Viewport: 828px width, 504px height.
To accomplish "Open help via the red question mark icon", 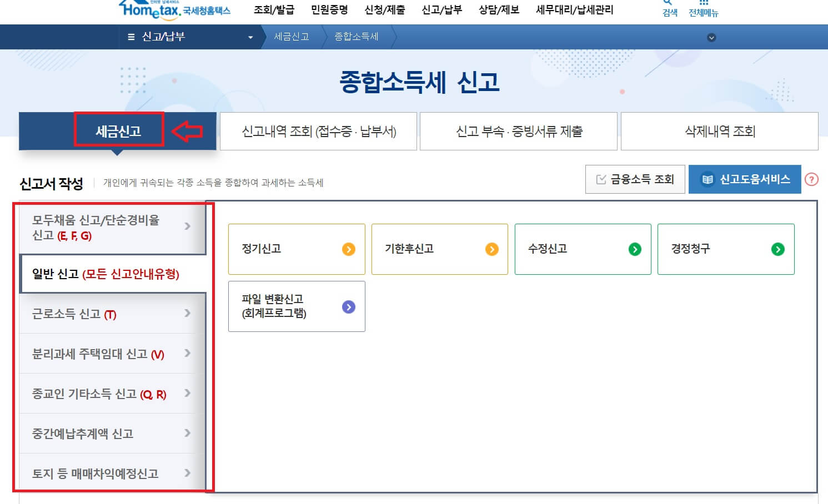I will tap(812, 179).
